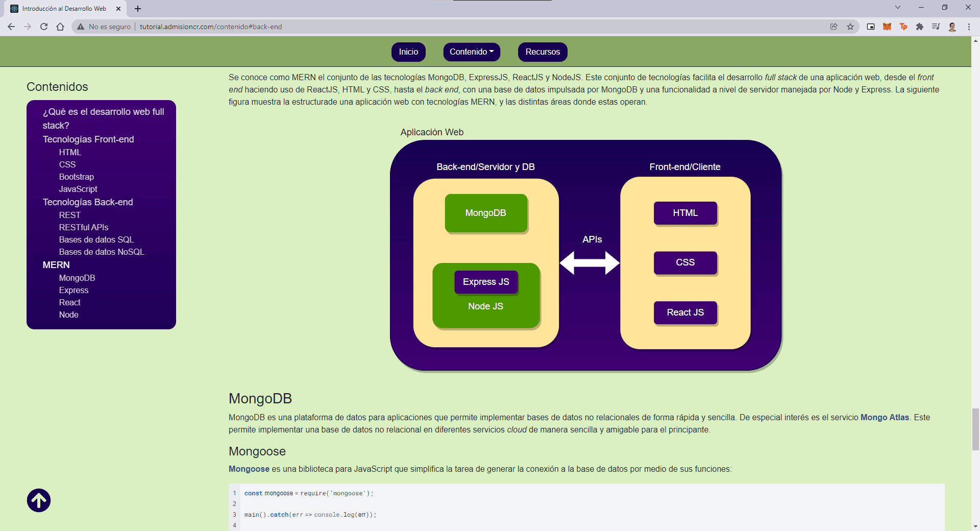
Task: Open the Bootstrap sidebar entry
Action: [x=77, y=177]
